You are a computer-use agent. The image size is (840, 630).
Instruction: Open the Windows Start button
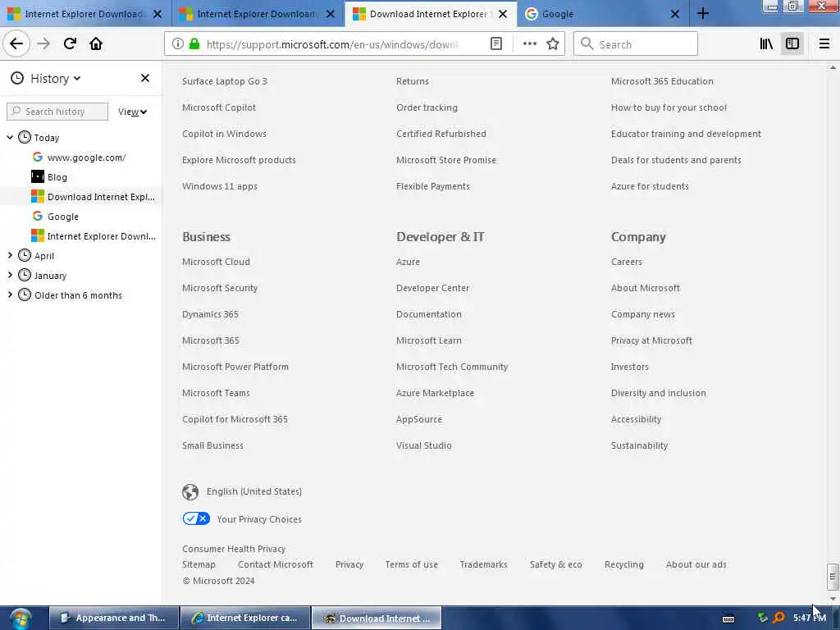20,619
